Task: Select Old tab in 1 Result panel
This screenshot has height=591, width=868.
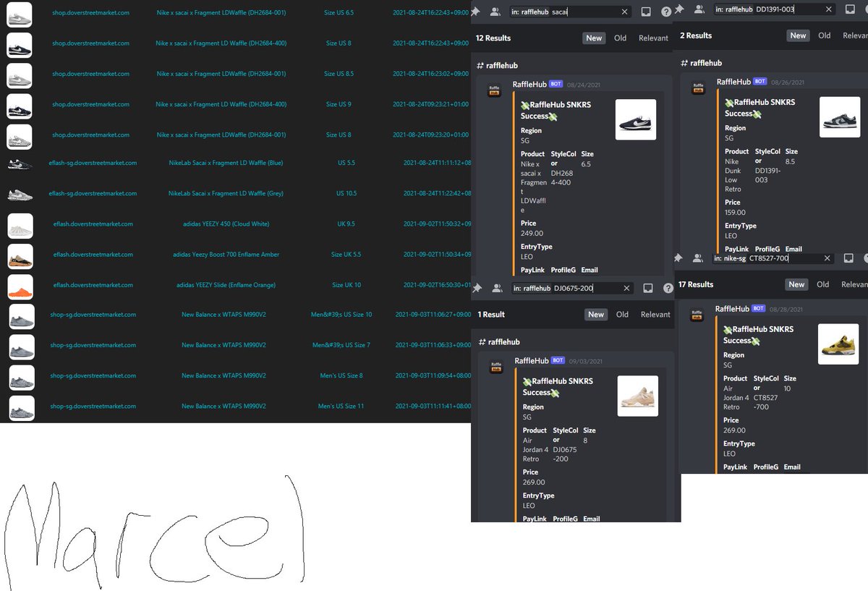Action: 622,315
